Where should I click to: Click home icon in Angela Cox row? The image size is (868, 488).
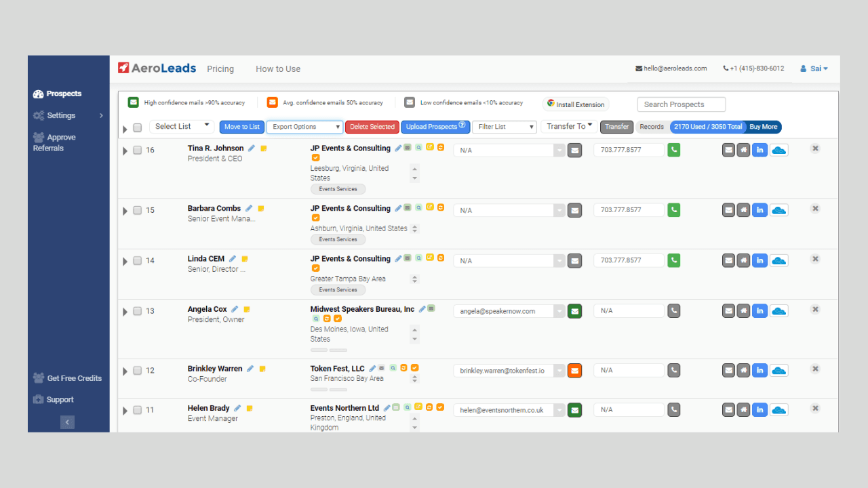744,311
